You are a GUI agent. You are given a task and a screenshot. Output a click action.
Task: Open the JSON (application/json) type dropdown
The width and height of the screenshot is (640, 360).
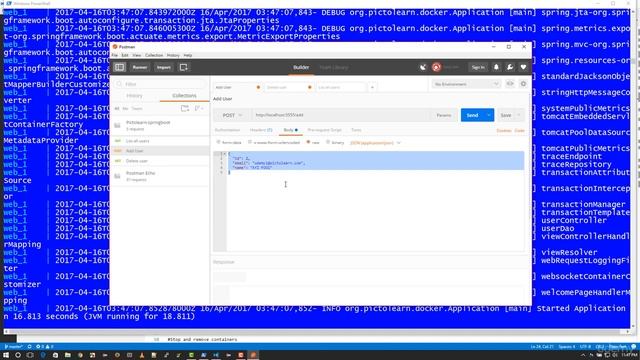coord(375,143)
